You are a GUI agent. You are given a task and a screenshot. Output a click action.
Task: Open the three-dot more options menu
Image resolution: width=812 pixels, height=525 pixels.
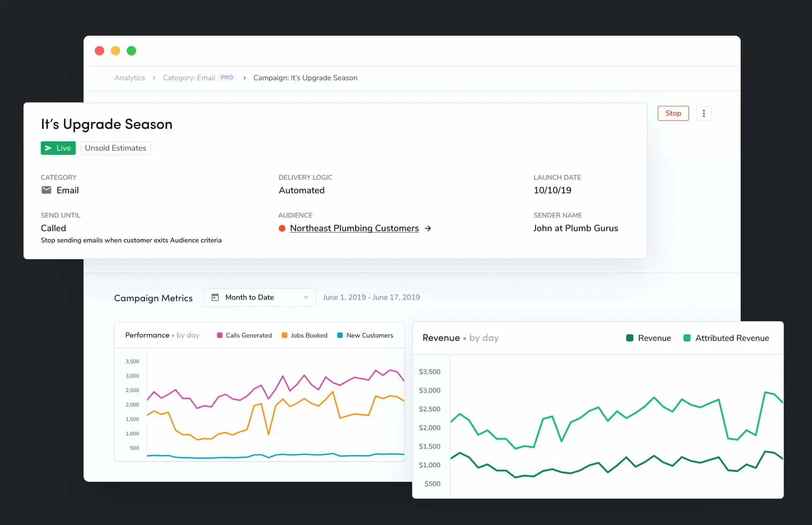pyautogui.click(x=704, y=113)
